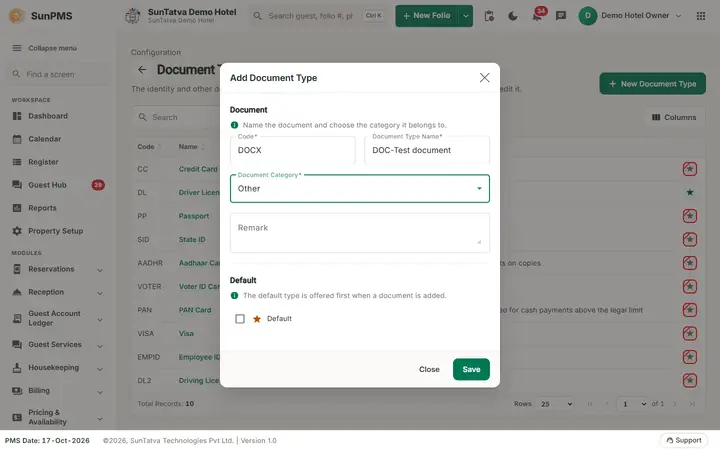720x450 pixels.
Task: Collapse the sidebar menu
Action: pos(45,48)
